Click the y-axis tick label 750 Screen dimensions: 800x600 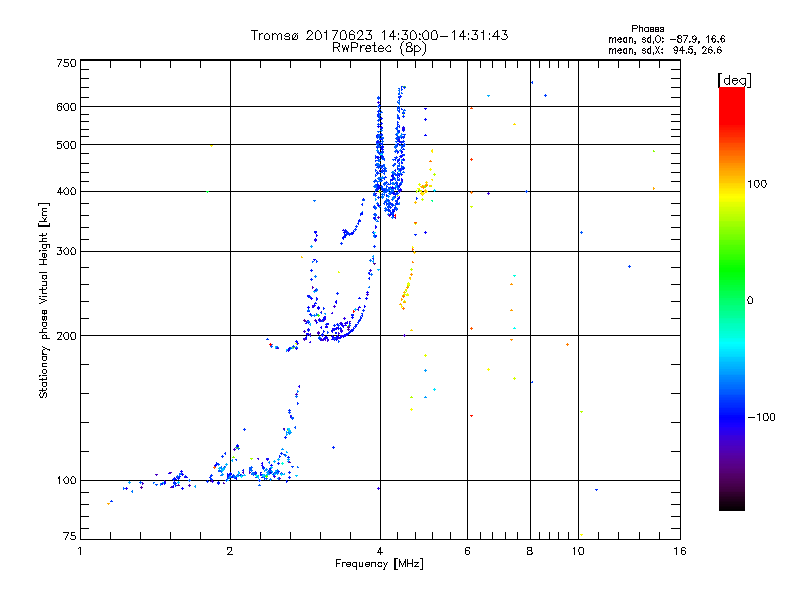click(66, 63)
